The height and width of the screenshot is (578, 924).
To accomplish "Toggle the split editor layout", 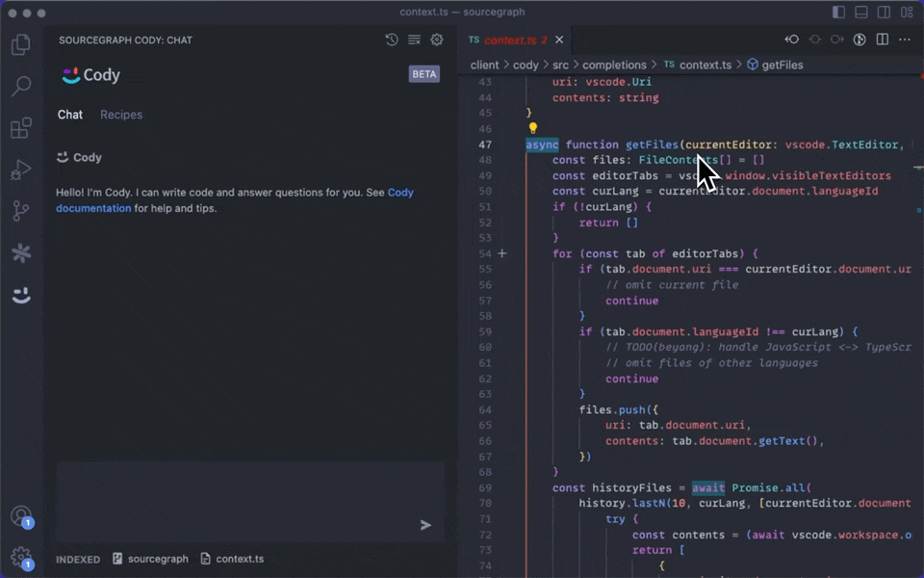I will pos(881,39).
